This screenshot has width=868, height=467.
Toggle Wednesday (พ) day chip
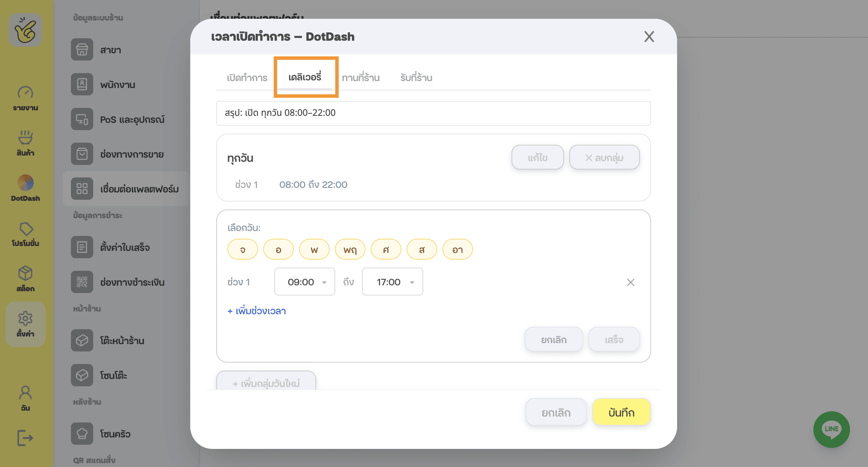point(314,250)
